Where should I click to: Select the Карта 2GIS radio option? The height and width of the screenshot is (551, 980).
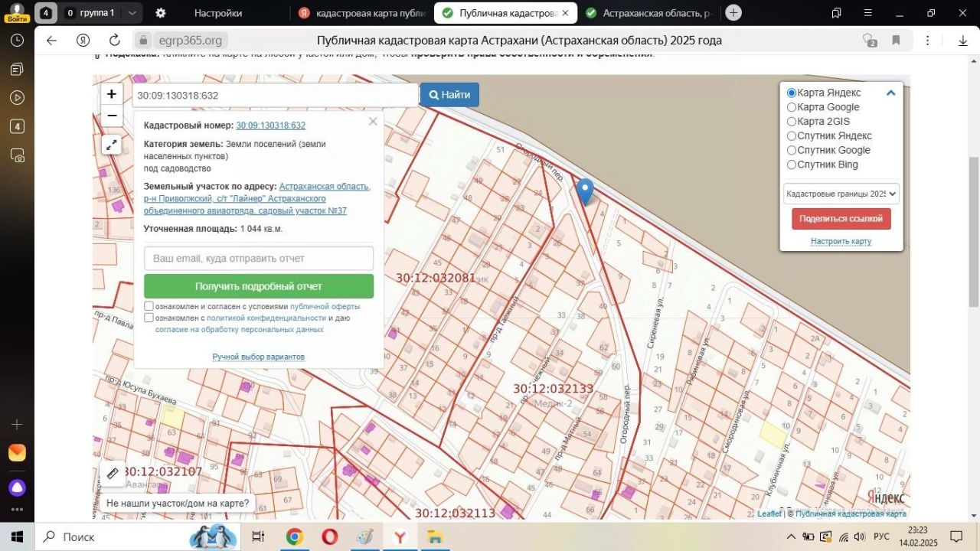[792, 122]
